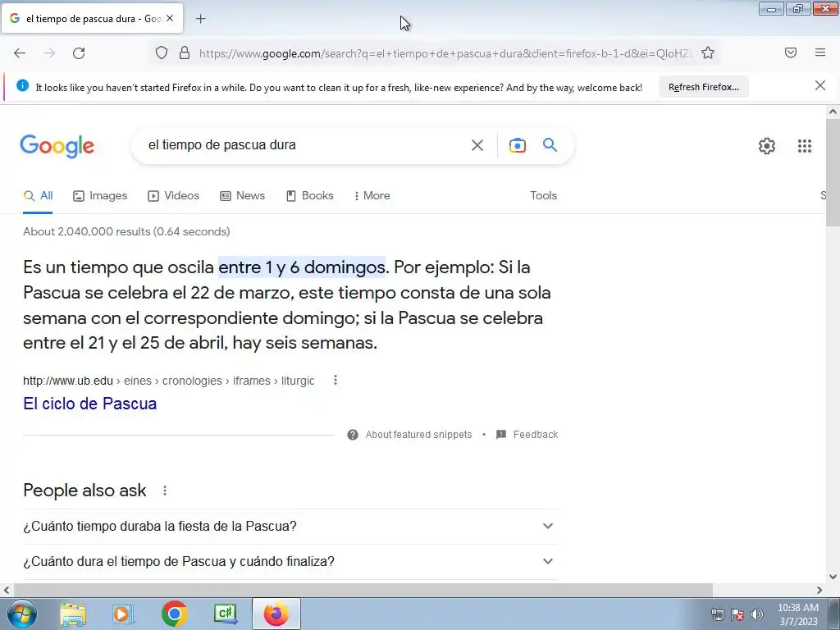Switch to the News tab
This screenshot has width=840, height=630.
coord(242,196)
